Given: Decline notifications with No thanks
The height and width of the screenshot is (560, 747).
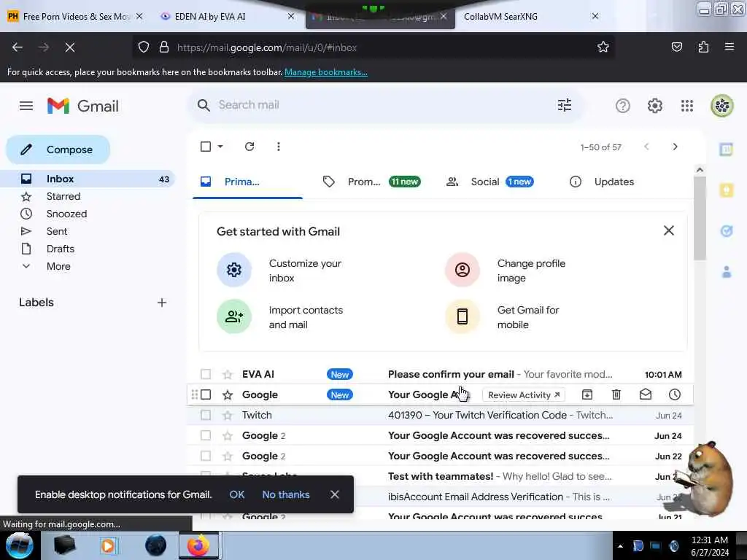Looking at the screenshot, I should pos(286,495).
